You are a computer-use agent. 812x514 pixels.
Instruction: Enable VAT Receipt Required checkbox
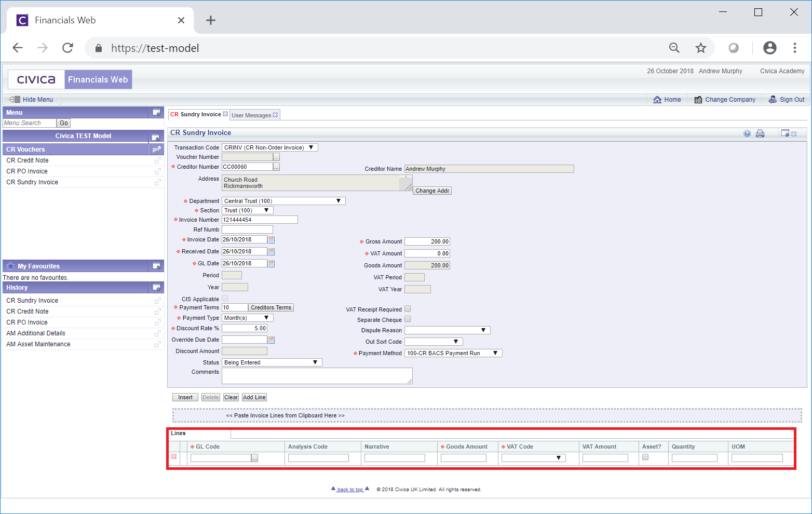[408, 308]
